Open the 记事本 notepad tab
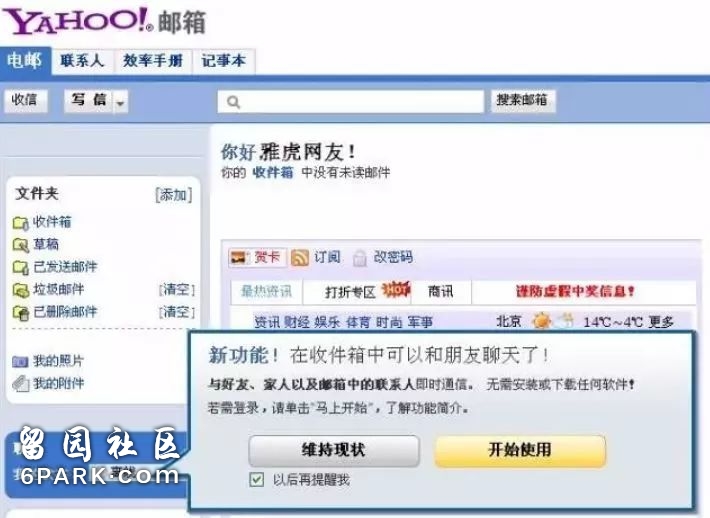 click(224, 61)
